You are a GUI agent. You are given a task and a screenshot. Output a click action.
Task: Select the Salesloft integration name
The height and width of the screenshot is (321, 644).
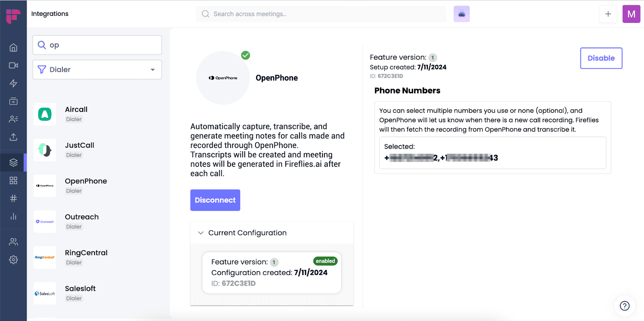click(80, 288)
